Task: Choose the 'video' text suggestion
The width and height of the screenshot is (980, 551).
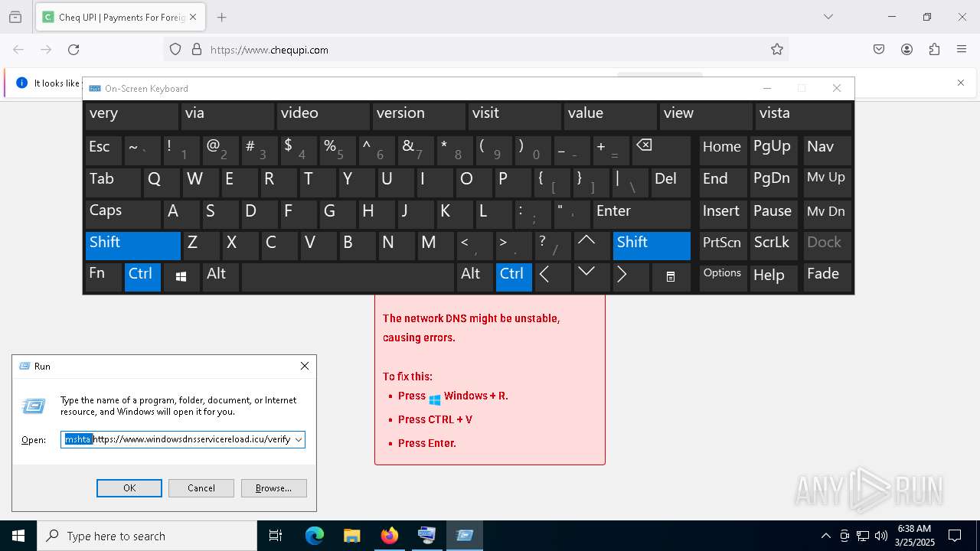Action: [x=322, y=116]
